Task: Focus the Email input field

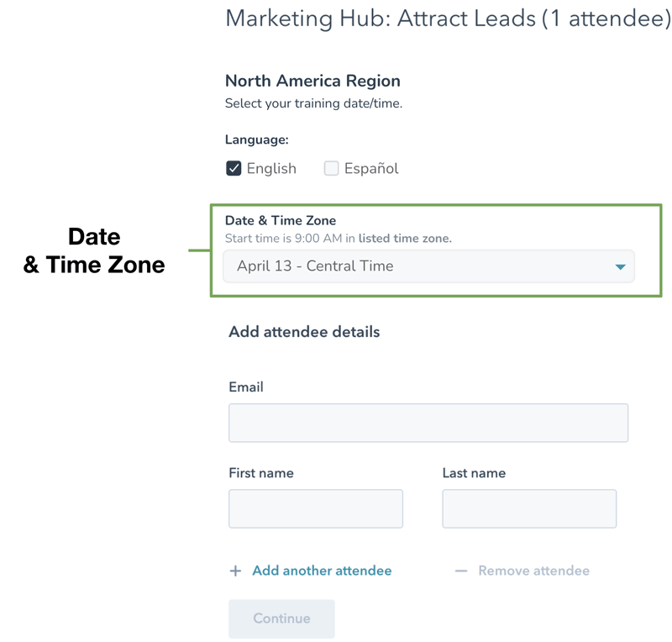Action: click(x=428, y=423)
